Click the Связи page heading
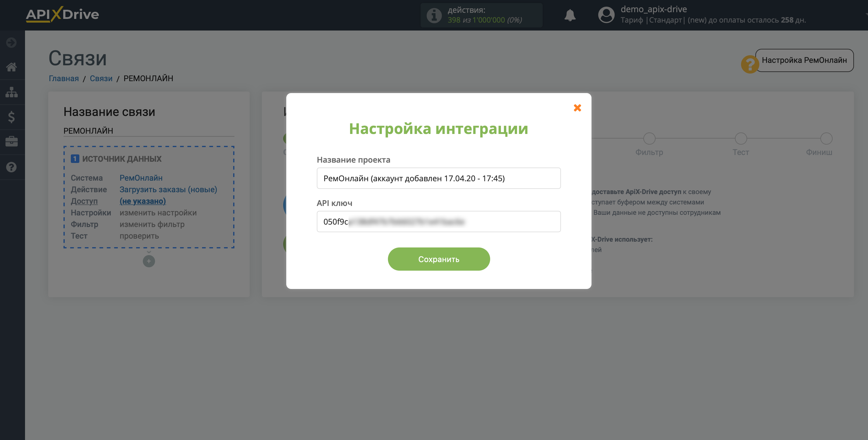 78,58
